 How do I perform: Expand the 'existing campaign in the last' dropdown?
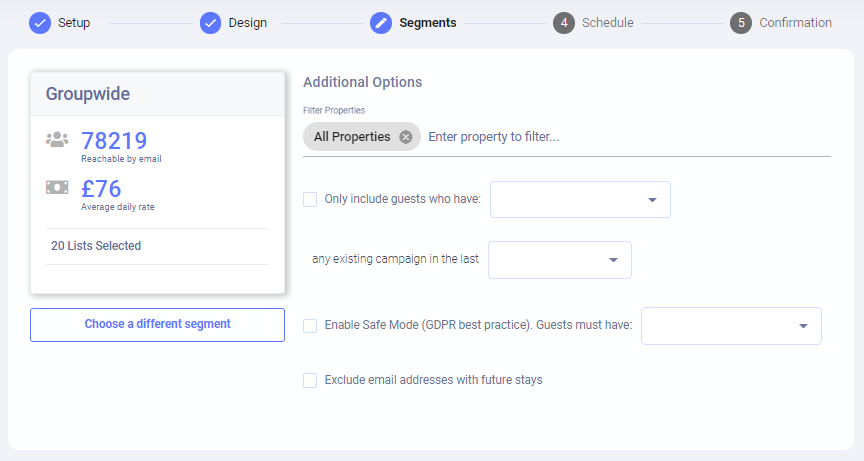pos(560,260)
